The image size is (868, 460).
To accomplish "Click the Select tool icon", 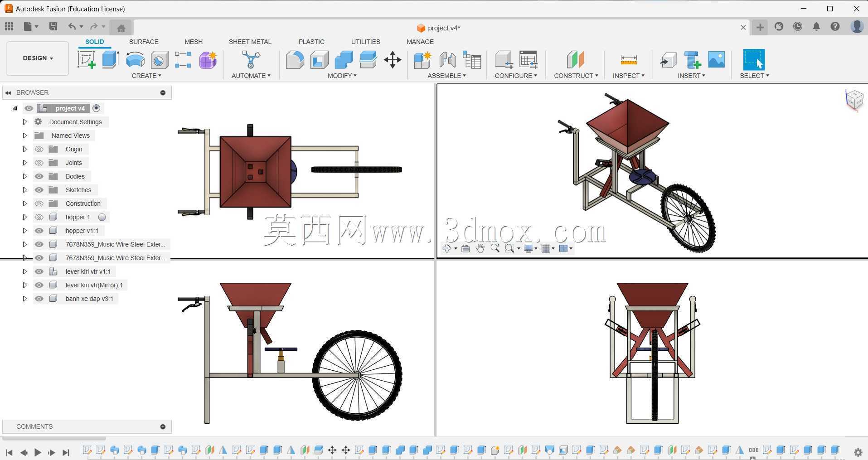I will pyautogui.click(x=754, y=59).
